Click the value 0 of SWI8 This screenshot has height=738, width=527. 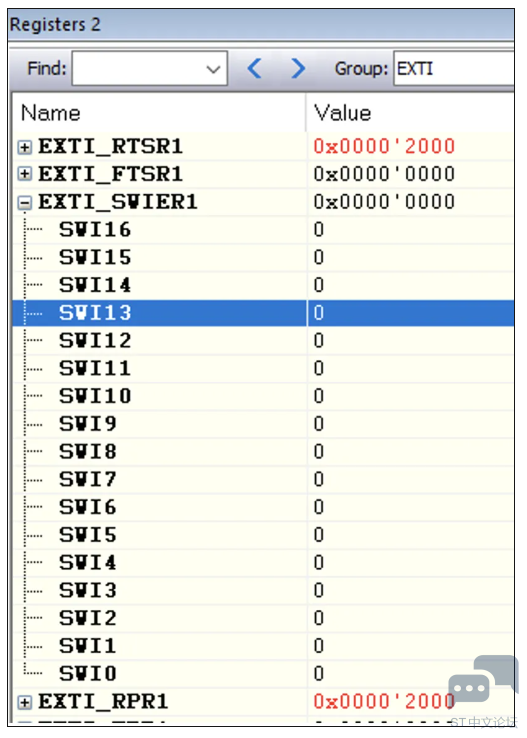tap(319, 452)
